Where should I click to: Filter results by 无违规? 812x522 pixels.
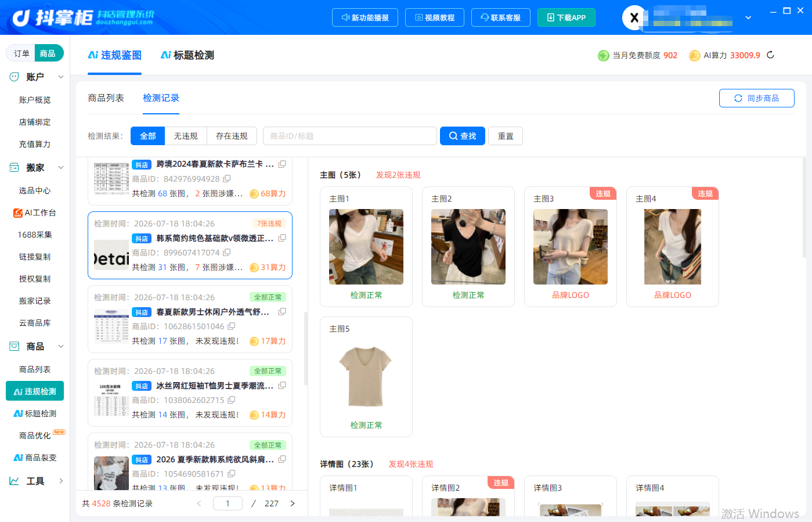click(x=186, y=136)
